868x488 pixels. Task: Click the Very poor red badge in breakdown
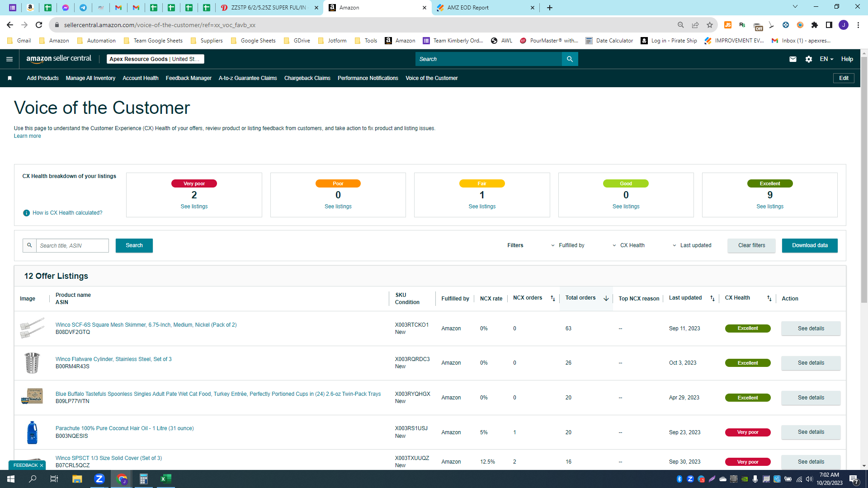coord(194,183)
